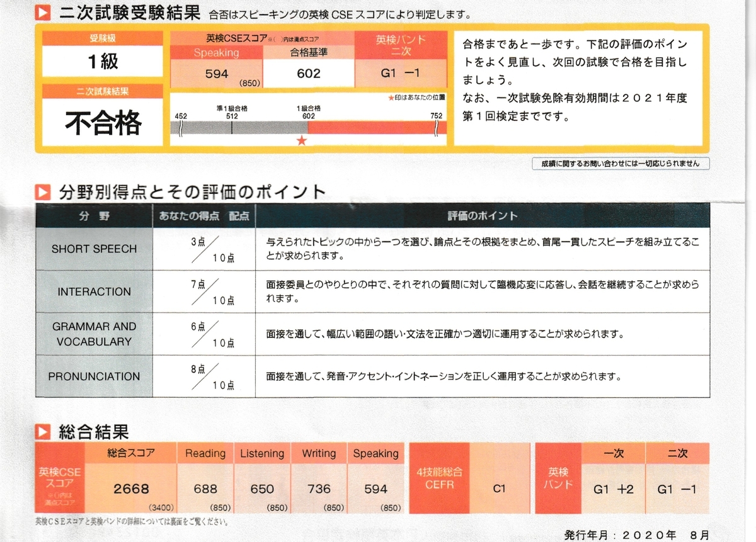Select the comment starting 合格まであと一歩です

[x=575, y=81]
